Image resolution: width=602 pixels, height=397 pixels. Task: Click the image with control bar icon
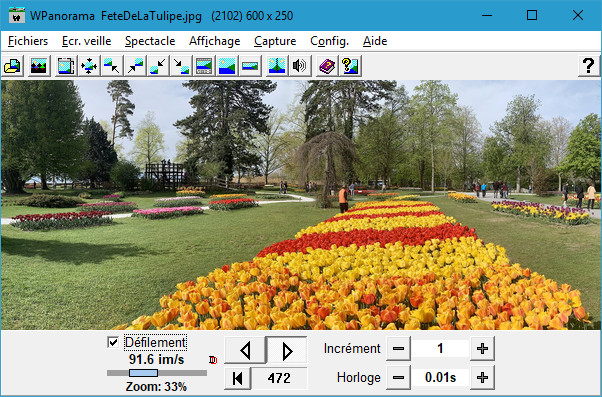204,66
